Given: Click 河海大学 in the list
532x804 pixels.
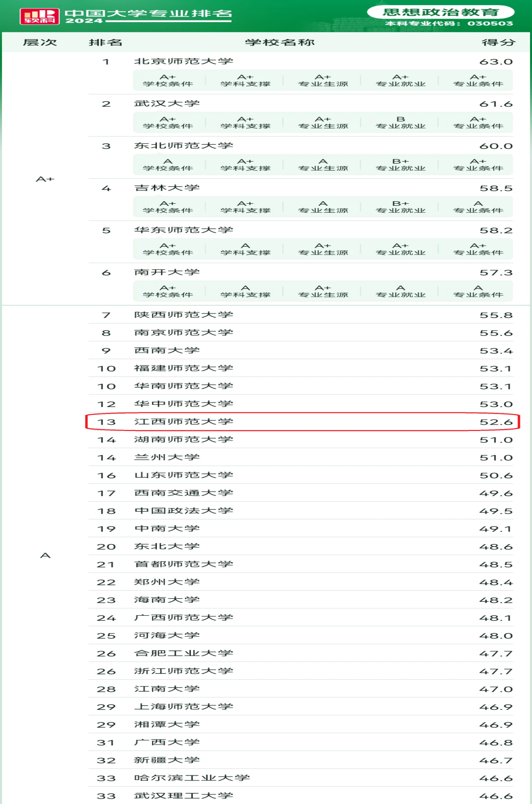Looking at the screenshot, I should [x=167, y=635].
